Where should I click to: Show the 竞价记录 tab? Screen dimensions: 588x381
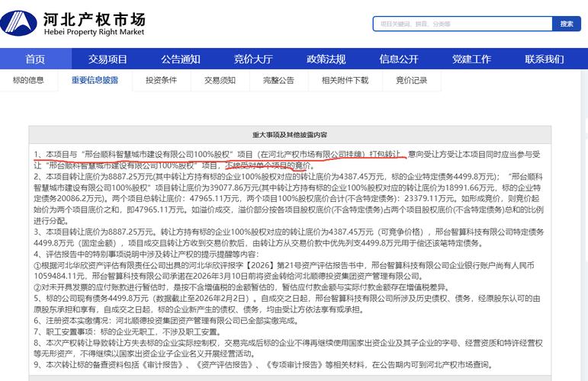[x=411, y=80]
